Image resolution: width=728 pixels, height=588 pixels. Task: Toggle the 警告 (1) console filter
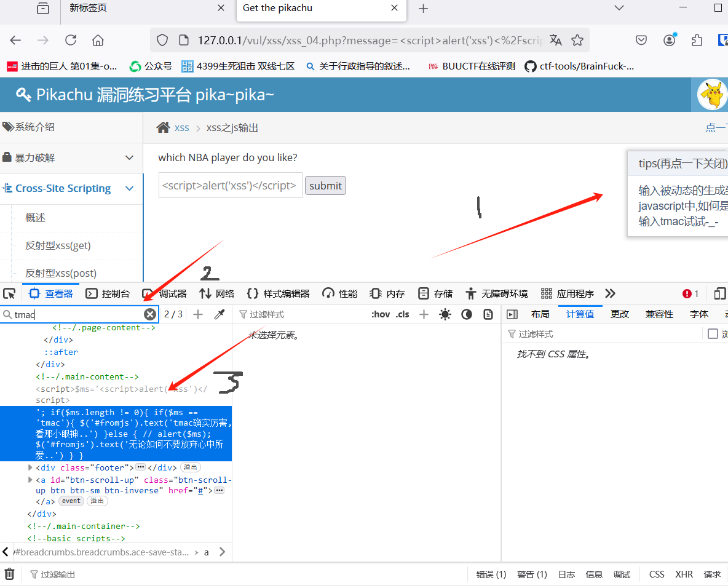pyautogui.click(x=532, y=574)
